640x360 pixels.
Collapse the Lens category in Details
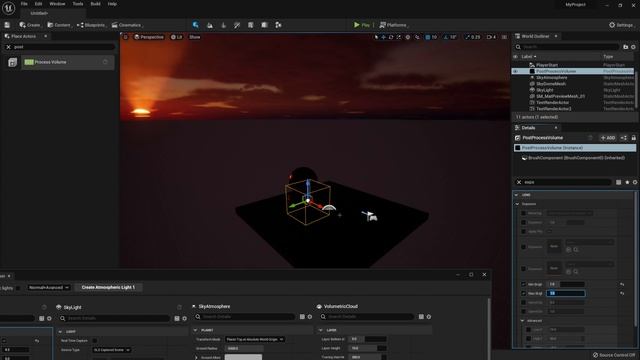click(x=517, y=195)
